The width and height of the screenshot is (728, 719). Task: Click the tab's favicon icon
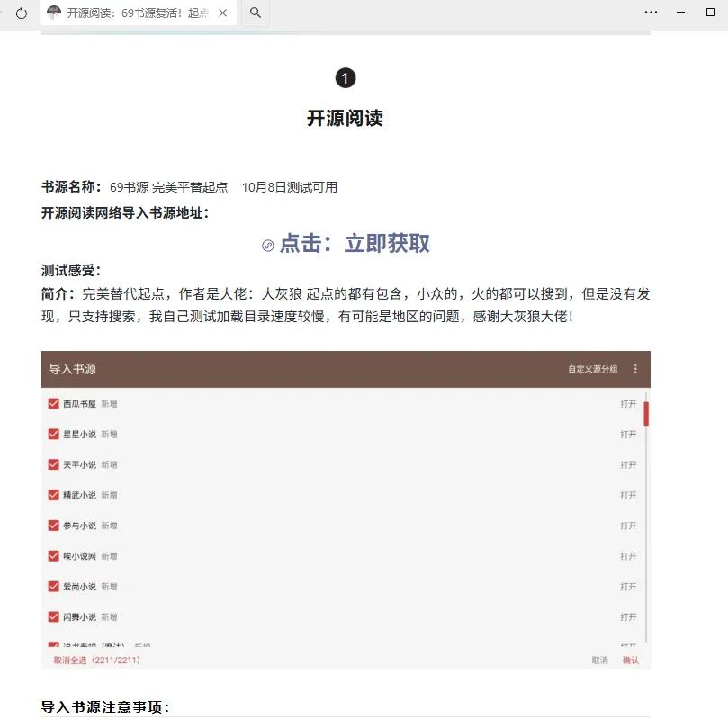tap(54, 13)
